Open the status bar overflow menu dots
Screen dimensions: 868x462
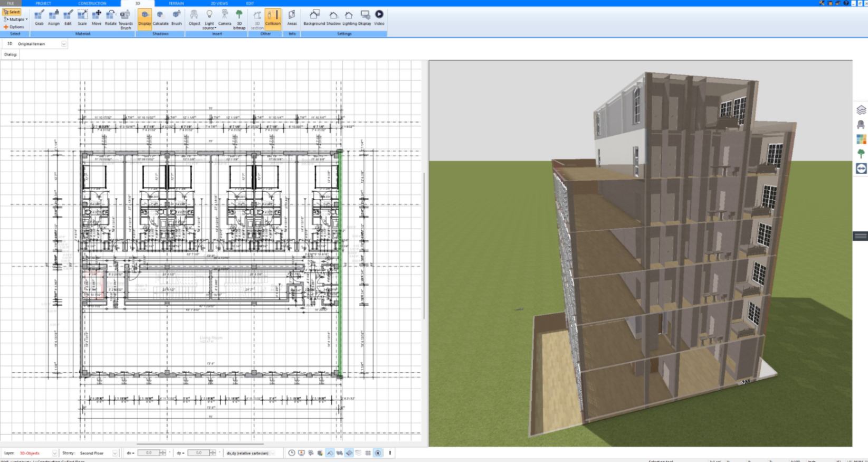[x=390, y=453]
